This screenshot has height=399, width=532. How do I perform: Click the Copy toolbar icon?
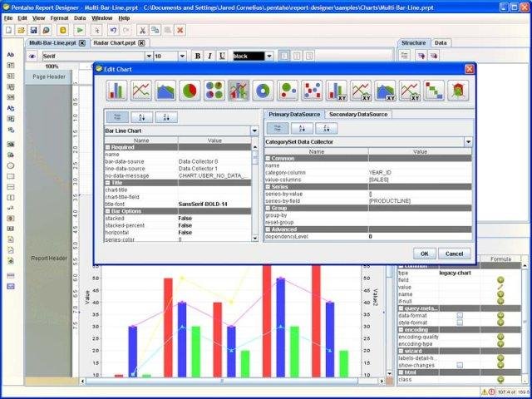[155, 30]
